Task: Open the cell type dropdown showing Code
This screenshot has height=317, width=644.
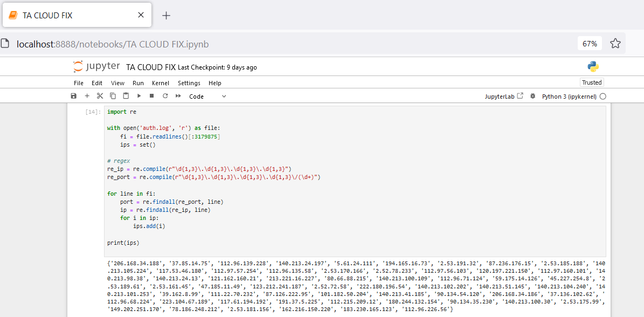Action: pyautogui.click(x=207, y=96)
